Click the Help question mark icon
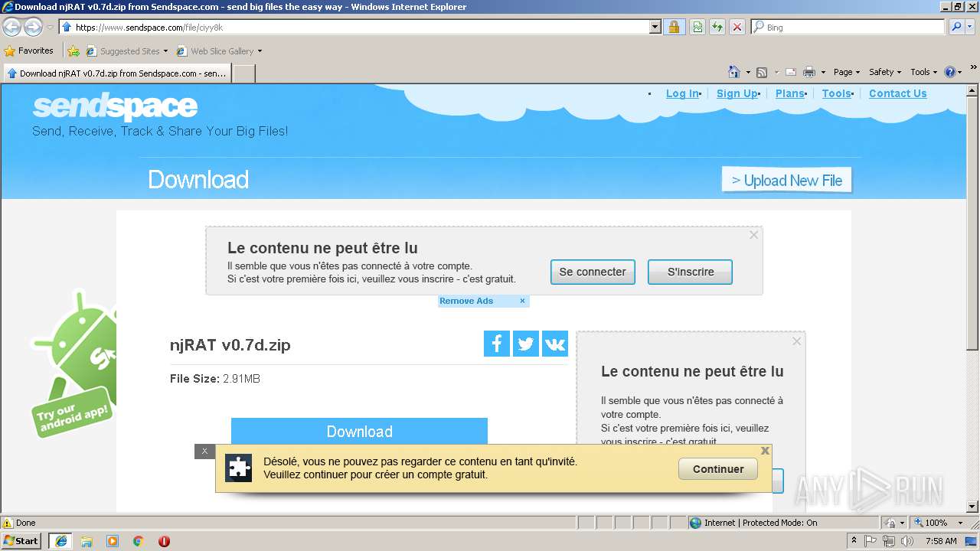Viewport: 980px width, 551px height. click(x=950, y=72)
